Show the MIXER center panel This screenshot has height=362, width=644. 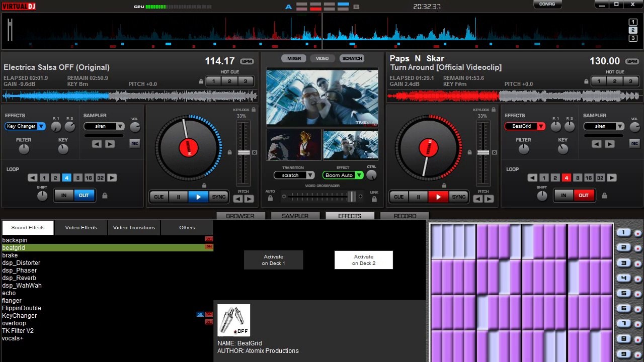pyautogui.click(x=294, y=58)
